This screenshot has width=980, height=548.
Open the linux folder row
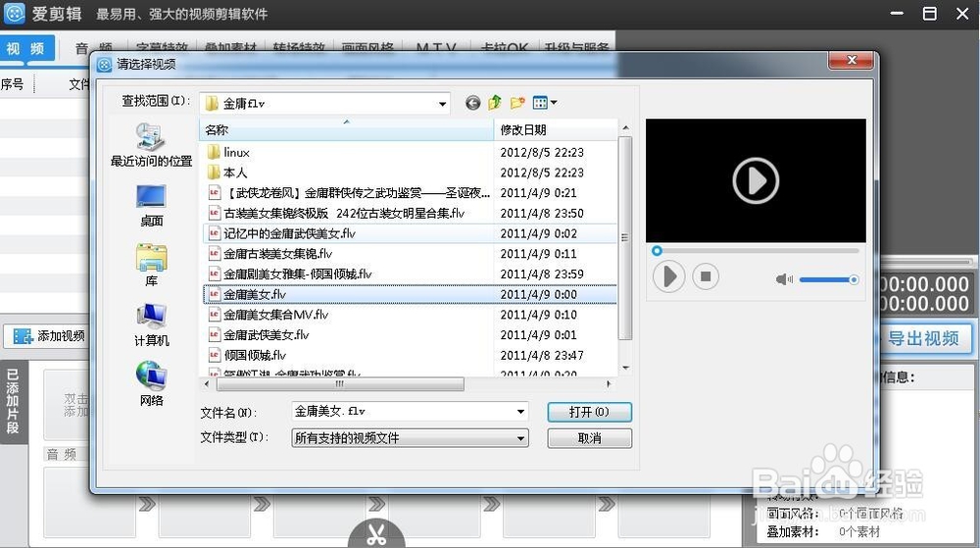410,152
